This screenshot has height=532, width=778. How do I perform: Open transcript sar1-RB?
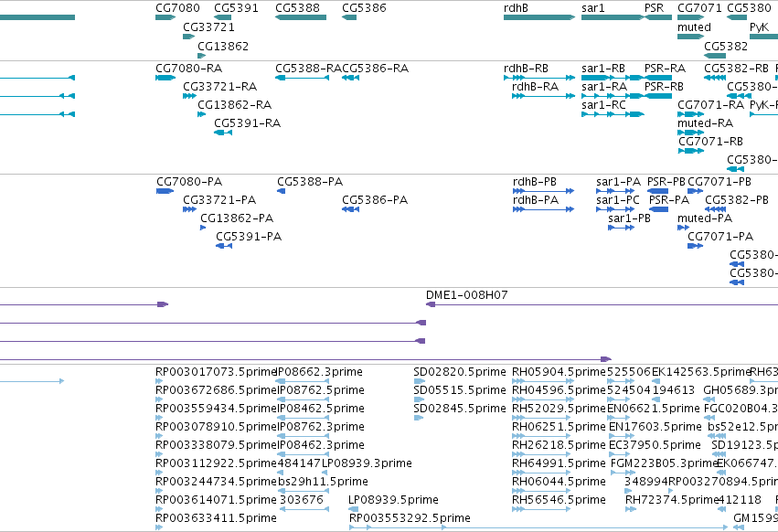click(x=603, y=69)
